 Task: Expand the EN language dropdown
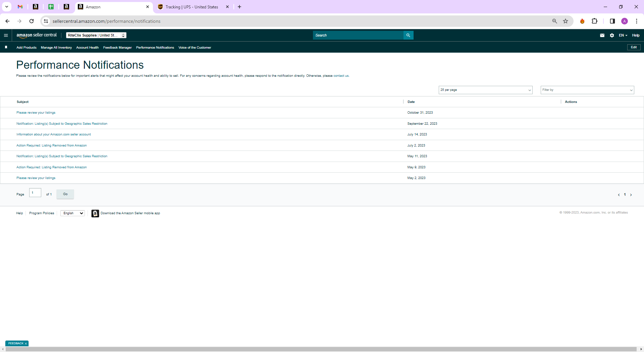(623, 35)
